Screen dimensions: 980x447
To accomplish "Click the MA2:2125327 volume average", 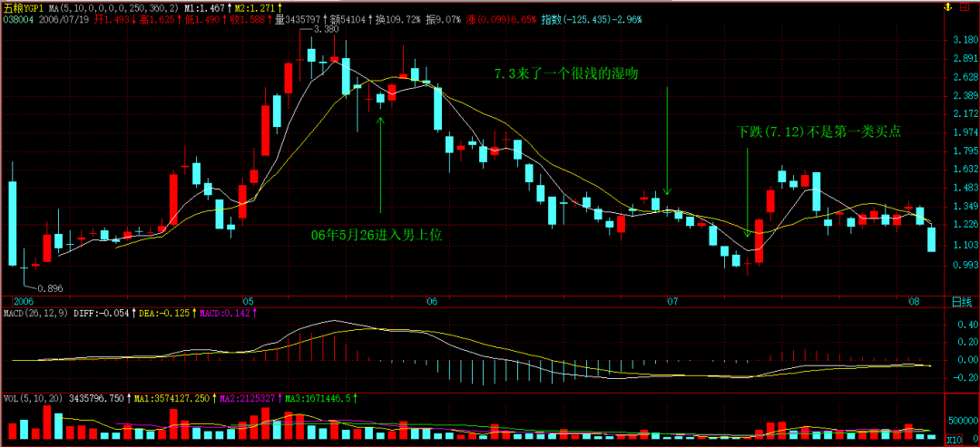I will point(248,398).
